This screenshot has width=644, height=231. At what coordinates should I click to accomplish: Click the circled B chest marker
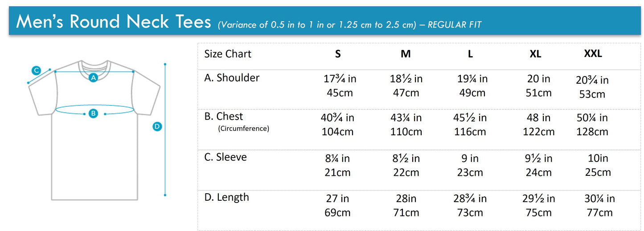point(93,113)
